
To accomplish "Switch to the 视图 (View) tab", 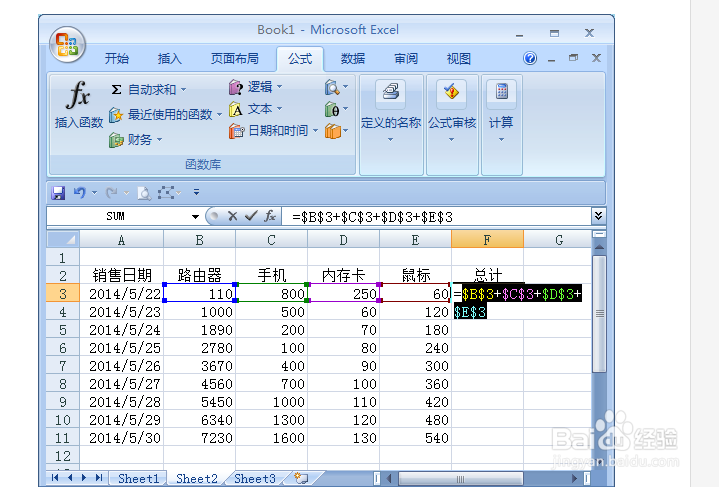I will (459, 59).
